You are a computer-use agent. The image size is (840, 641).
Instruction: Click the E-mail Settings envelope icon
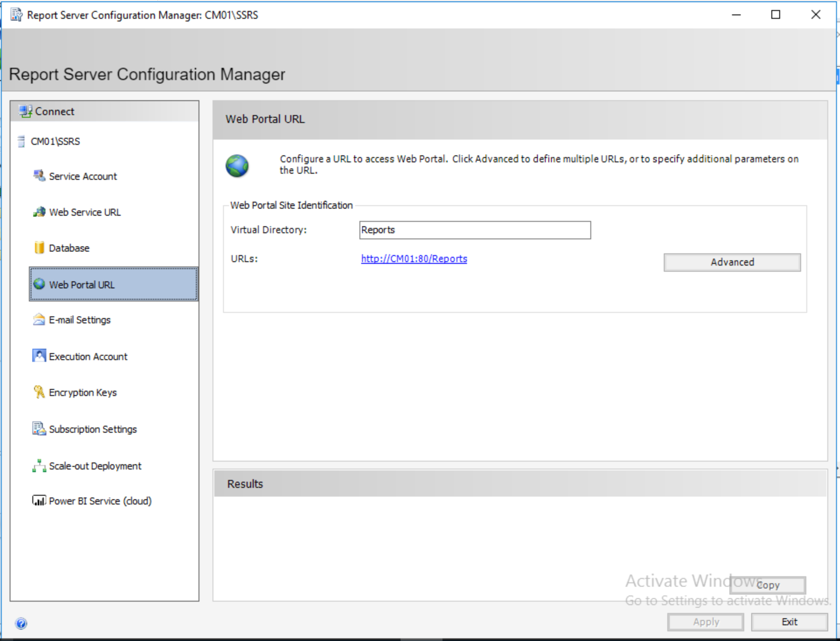[x=39, y=319]
